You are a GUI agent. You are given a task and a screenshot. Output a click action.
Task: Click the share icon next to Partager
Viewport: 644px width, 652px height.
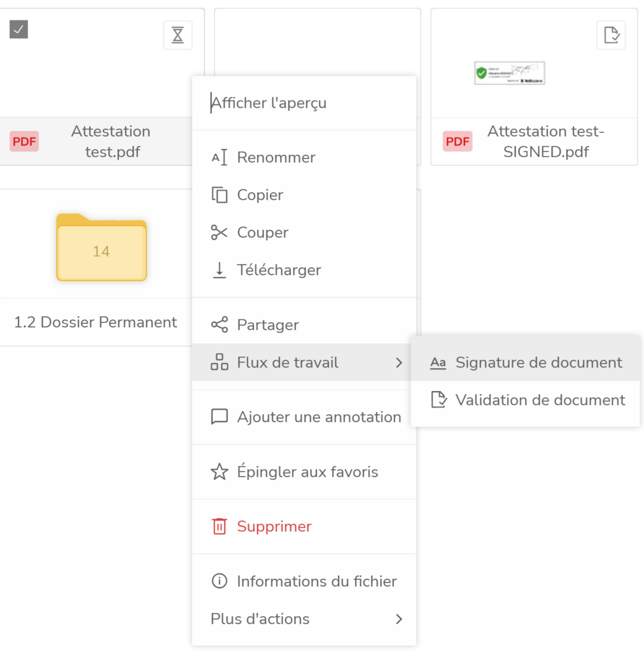click(219, 325)
